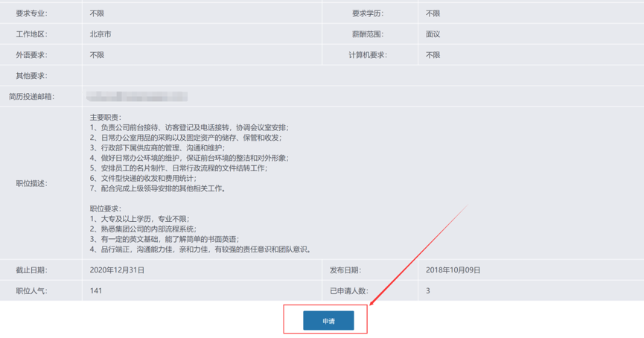Viewport: 644px width, 338px height.
Task: Click the 计算机要求 label
Action: pos(367,55)
